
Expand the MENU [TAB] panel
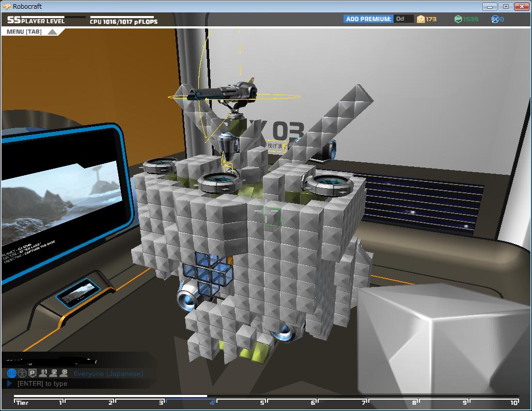click(32, 32)
